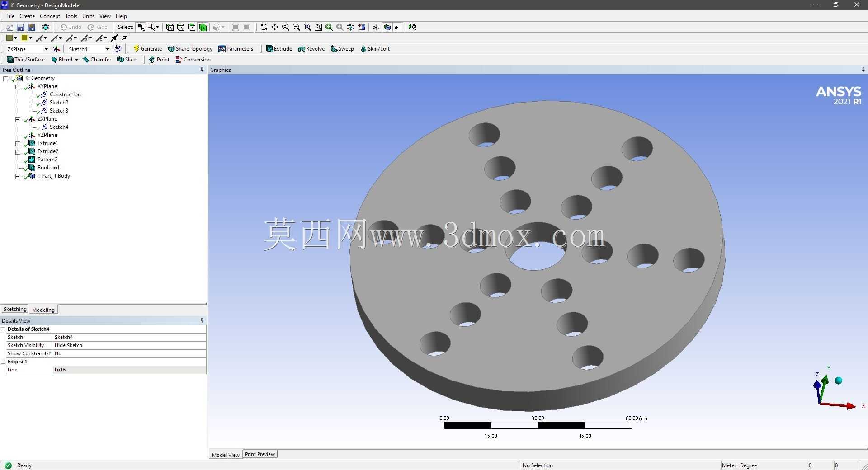Screen dimensions: 868x470
Task: Click the Show Constraints? value field
Action: (x=130, y=353)
